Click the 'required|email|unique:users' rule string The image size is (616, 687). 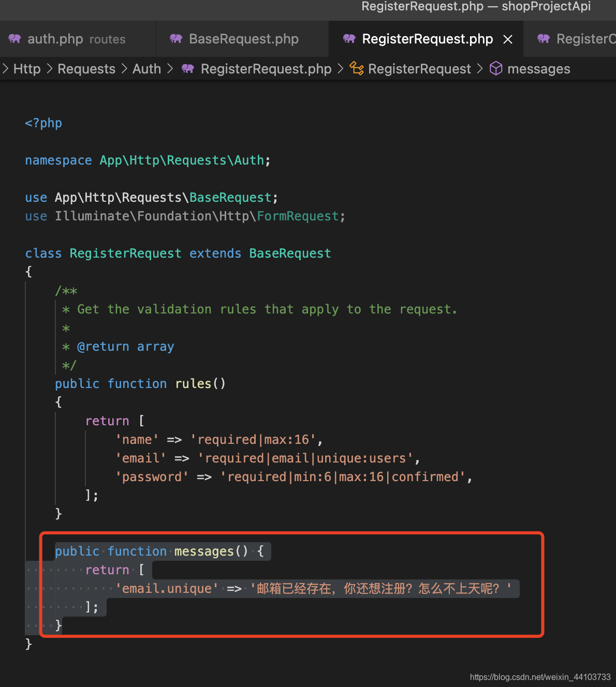pyautogui.click(x=305, y=458)
